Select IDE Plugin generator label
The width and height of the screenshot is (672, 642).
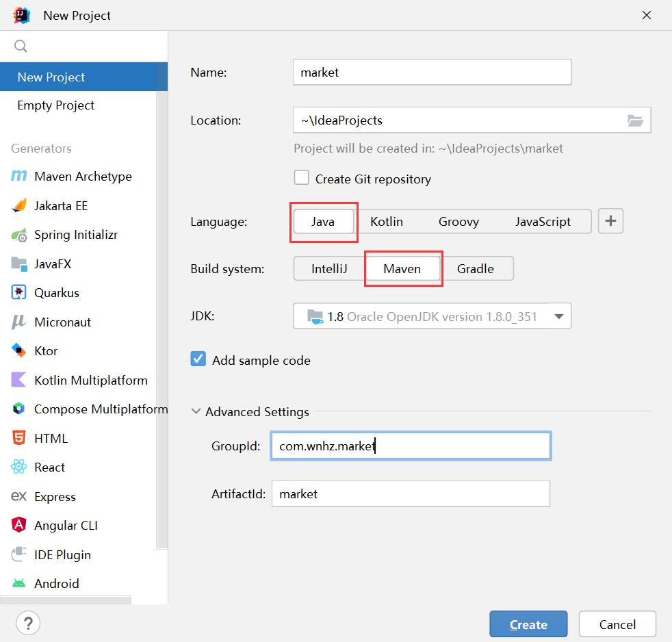[x=62, y=554]
